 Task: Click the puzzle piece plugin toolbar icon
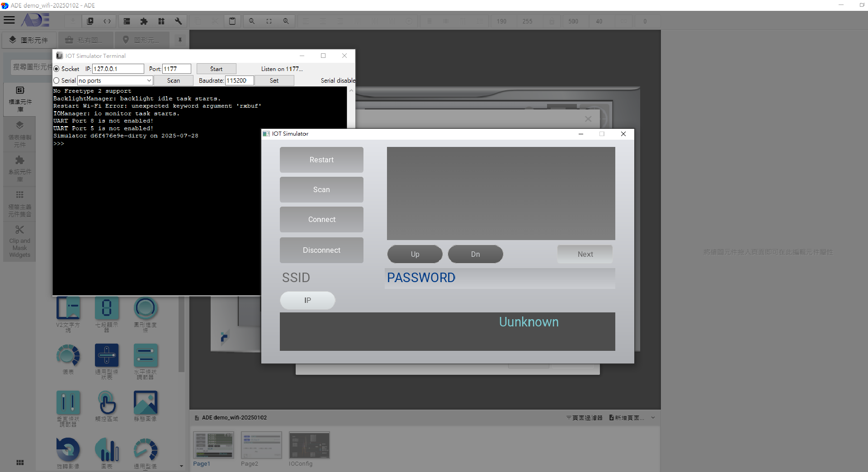pyautogui.click(x=144, y=21)
